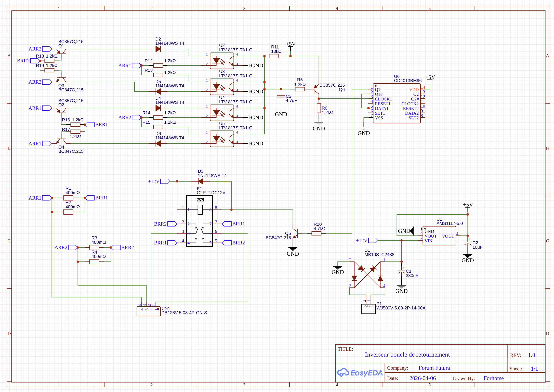Select the R4 400mΩ resistor symbol
Viewport: 554px width, 392px height.
94,262
